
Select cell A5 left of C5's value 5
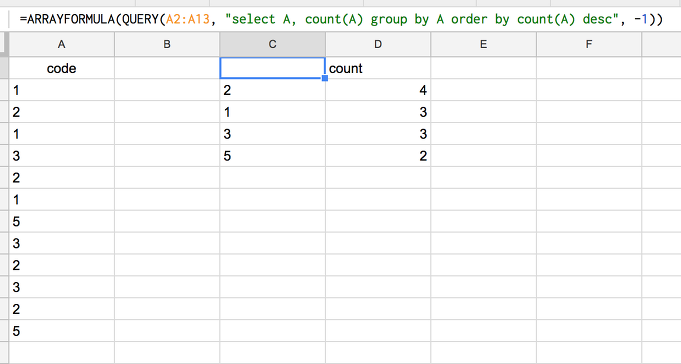click(62, 156)
